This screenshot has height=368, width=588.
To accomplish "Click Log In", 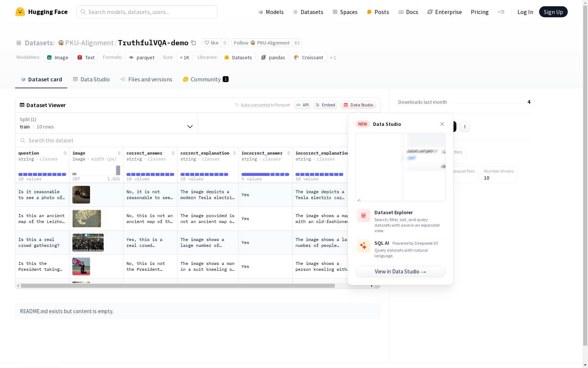I will coord(525,12).
